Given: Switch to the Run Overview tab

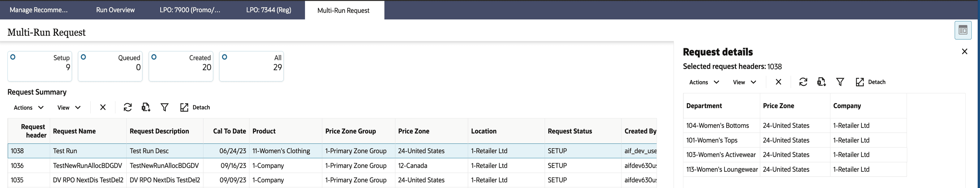Looking at the screenshot, I should (115, 10).
